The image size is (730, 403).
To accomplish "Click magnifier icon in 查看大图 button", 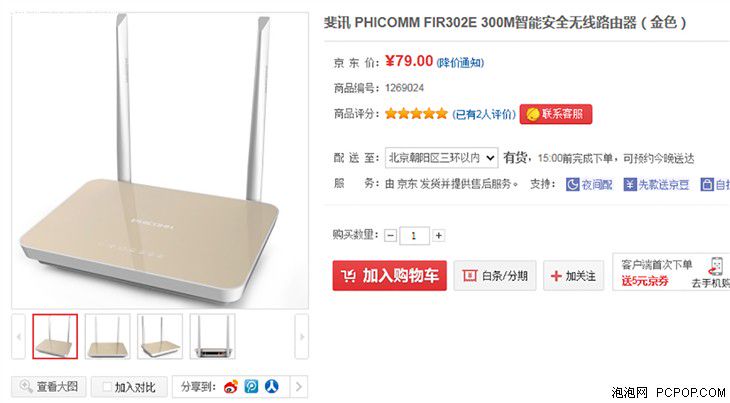I will (x=26, y=386).
